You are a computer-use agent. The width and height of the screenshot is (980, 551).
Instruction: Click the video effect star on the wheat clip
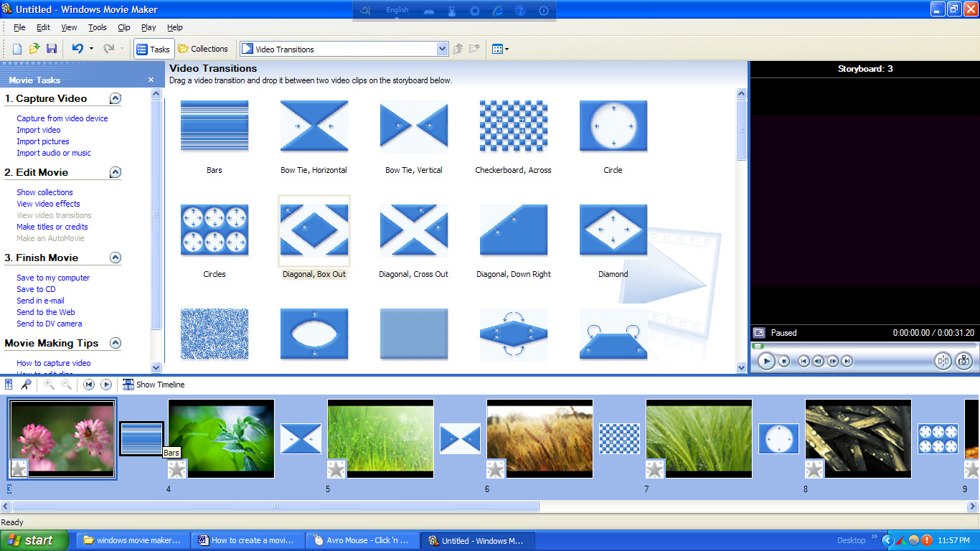(496, 469)
